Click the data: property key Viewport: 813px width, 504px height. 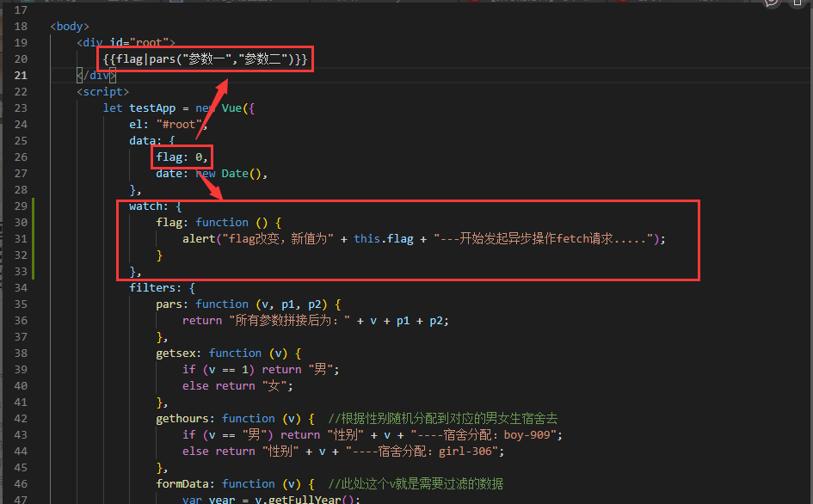pos(145,140)
